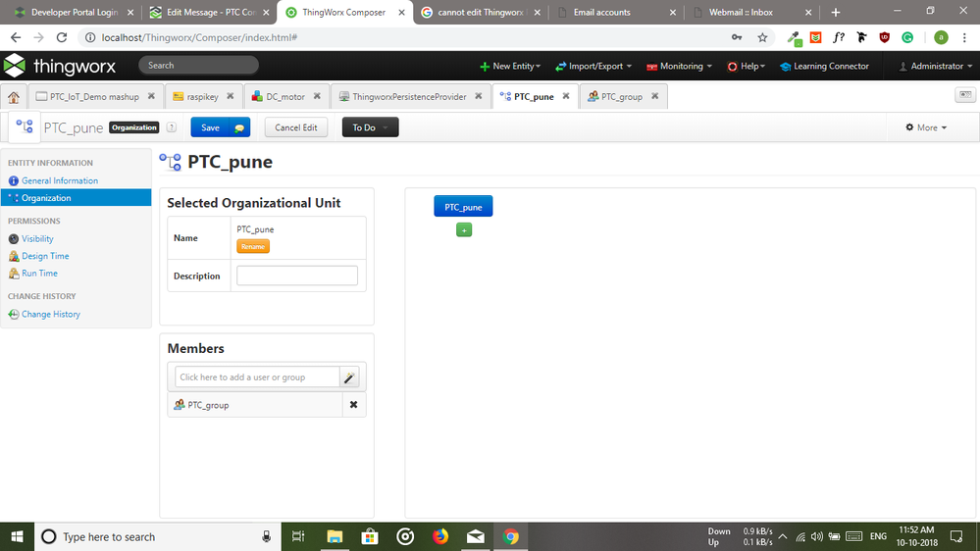Click the thingworx logo
The height and width of the screenshot is (551, 980).
pos(60,66)
